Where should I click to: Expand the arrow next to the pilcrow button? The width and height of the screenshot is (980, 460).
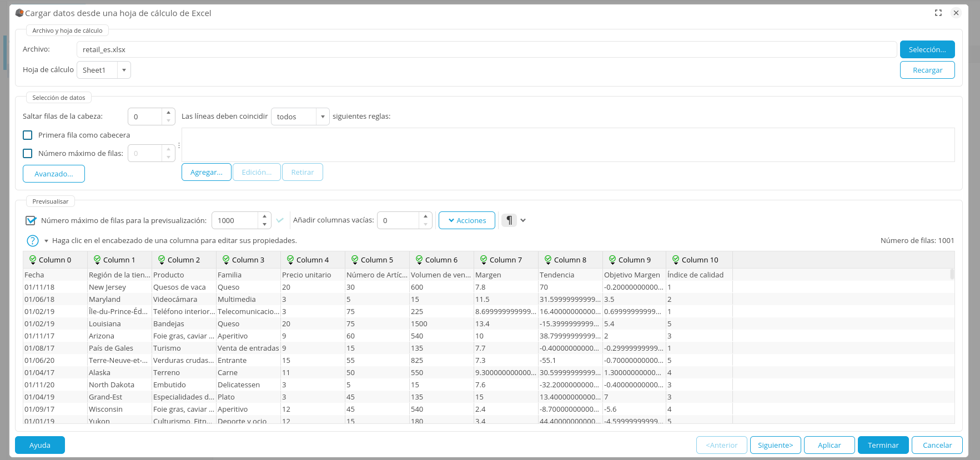tap(523, 220)
